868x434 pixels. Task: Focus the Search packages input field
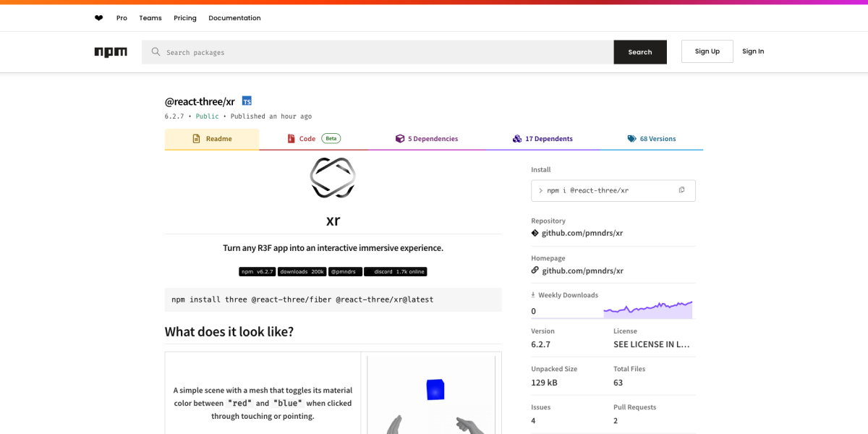point(383,52)
